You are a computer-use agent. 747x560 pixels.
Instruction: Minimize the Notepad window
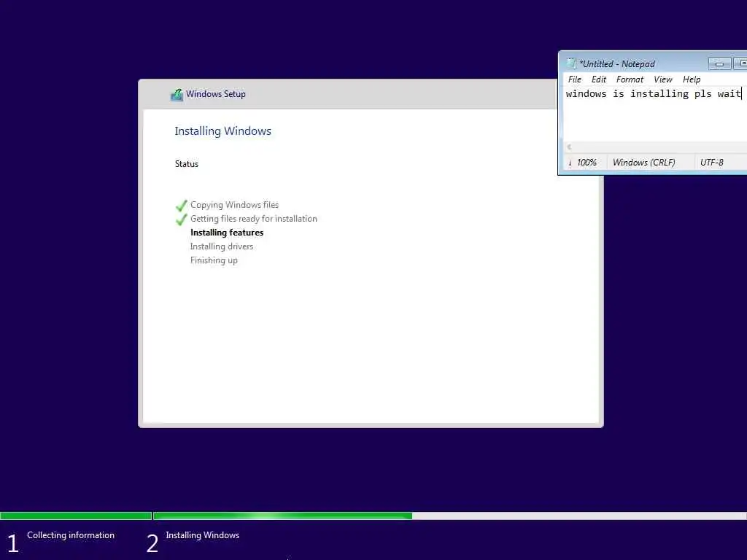719,63
